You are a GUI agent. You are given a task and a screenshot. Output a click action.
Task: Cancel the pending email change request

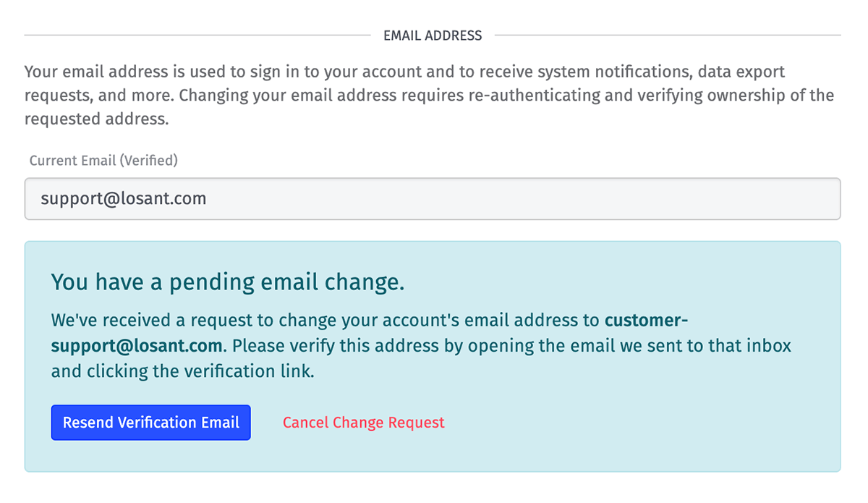[363, 423]
